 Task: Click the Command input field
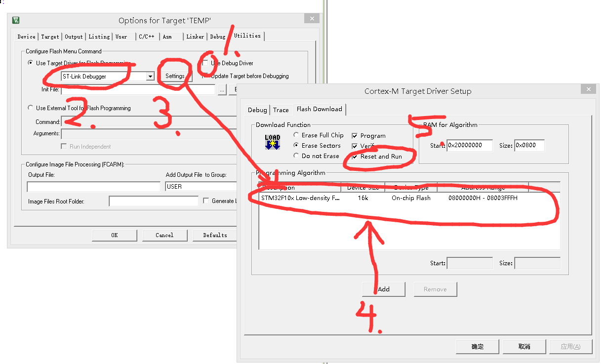(x=149, y=122)
